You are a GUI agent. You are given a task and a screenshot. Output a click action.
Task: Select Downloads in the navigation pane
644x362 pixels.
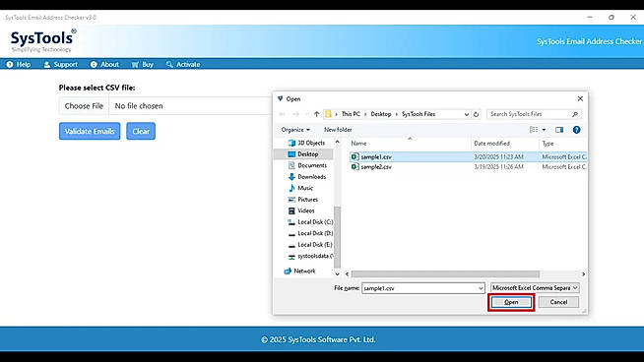tap(307, 176)
